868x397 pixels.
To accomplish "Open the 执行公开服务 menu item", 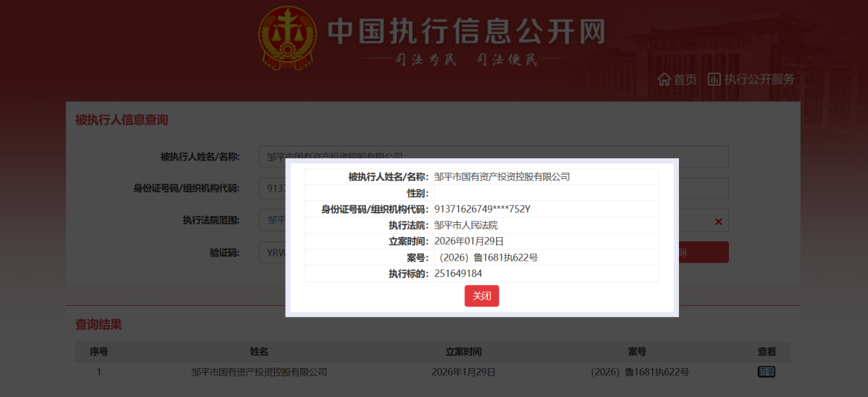I will (x=760, y=80).
